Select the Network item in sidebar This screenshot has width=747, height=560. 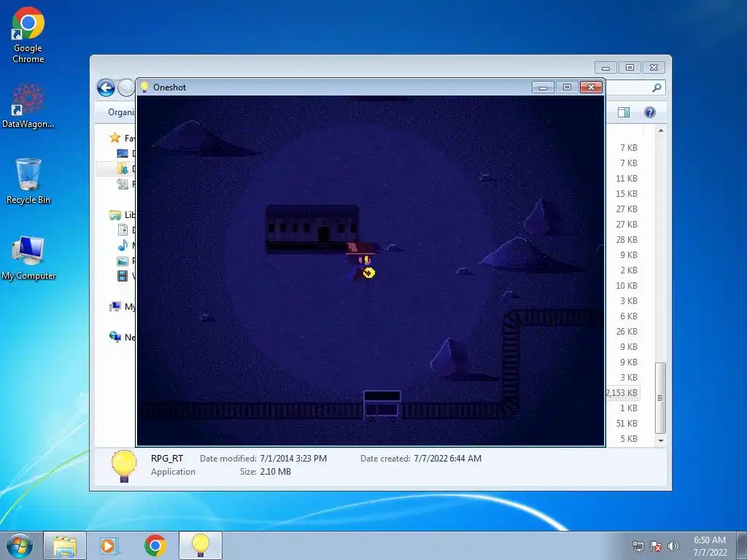[x=122, y=337]
